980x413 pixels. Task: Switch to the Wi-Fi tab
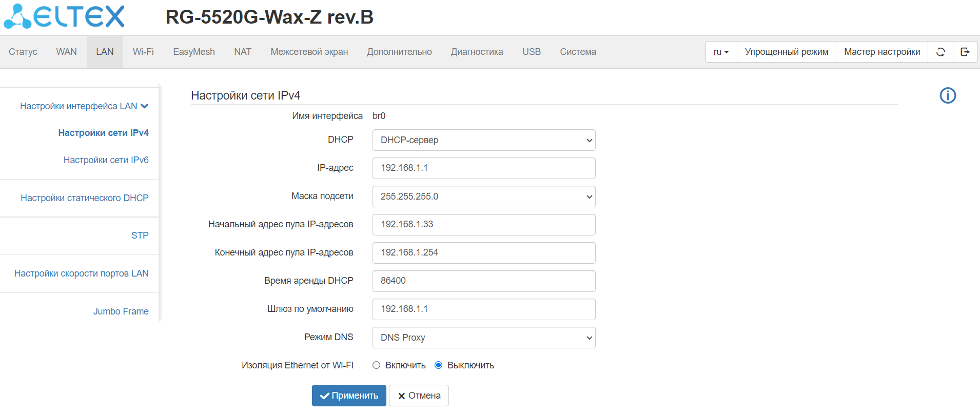tap(143, 52)
